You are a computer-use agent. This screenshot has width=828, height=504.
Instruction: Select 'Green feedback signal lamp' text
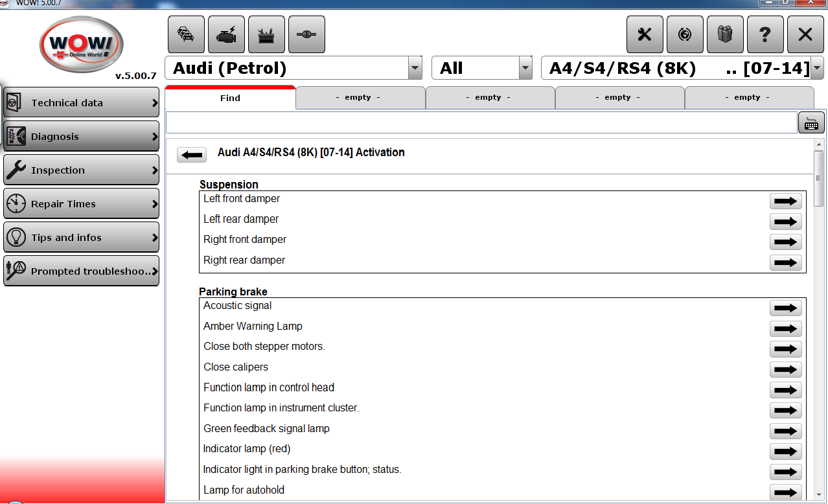(x=266, y=429)
